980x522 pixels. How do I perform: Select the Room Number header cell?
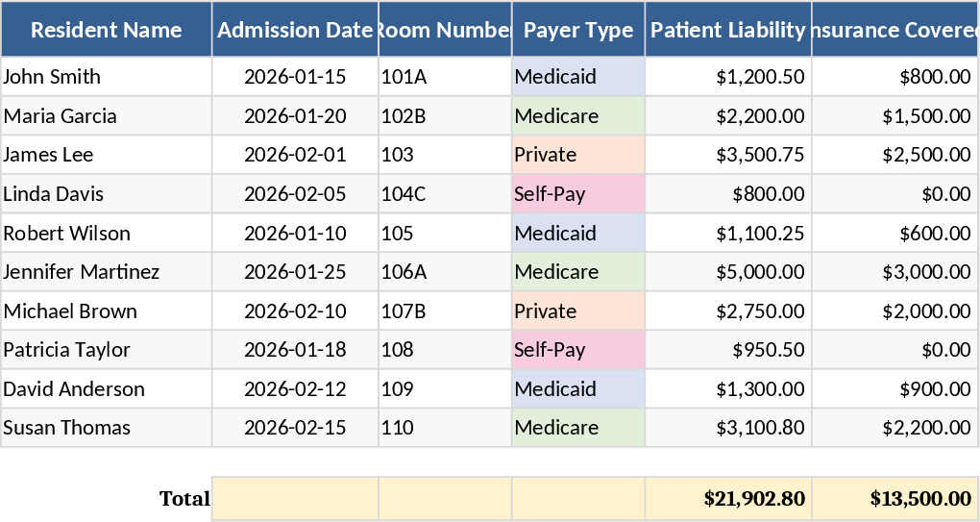445,30
